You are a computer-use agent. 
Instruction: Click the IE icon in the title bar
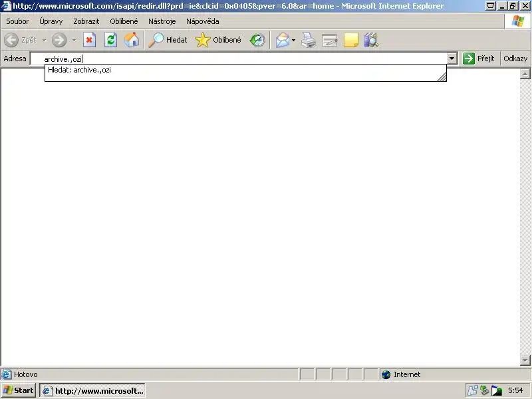(x=6, y=6)
